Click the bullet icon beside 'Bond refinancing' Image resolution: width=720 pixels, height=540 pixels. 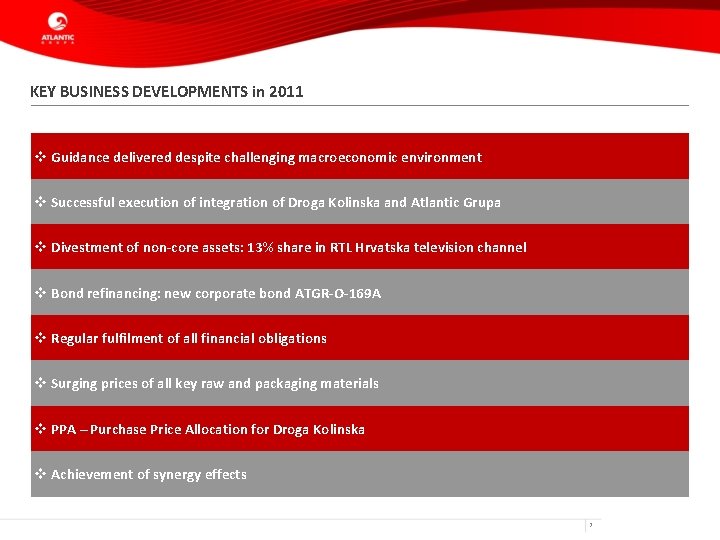(40, 292)
